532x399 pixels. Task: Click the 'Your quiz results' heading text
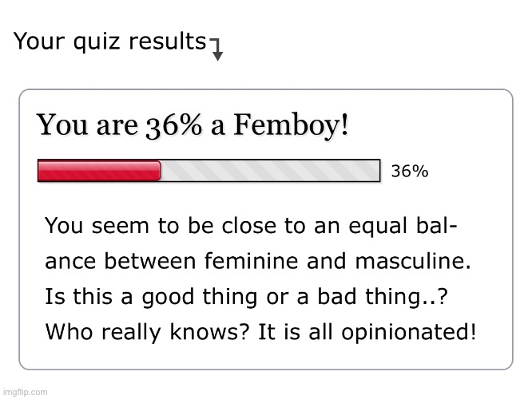pyautogui.click(x=110, y=41)
